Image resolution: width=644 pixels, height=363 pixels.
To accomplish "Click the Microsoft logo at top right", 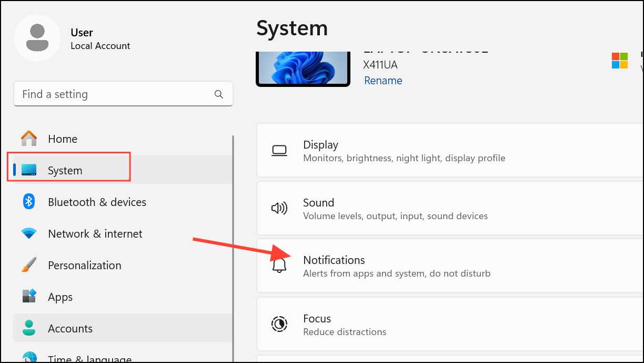I will (620, 61).
